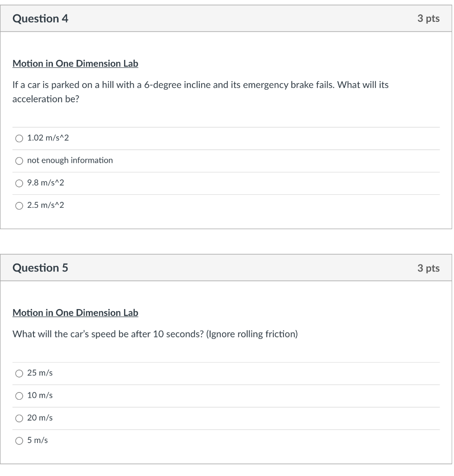Click the 'Question 5' header title
Image resolution: width=454 pixels, height=476 pixels.
pyautogui.click(x=40, y=268)
